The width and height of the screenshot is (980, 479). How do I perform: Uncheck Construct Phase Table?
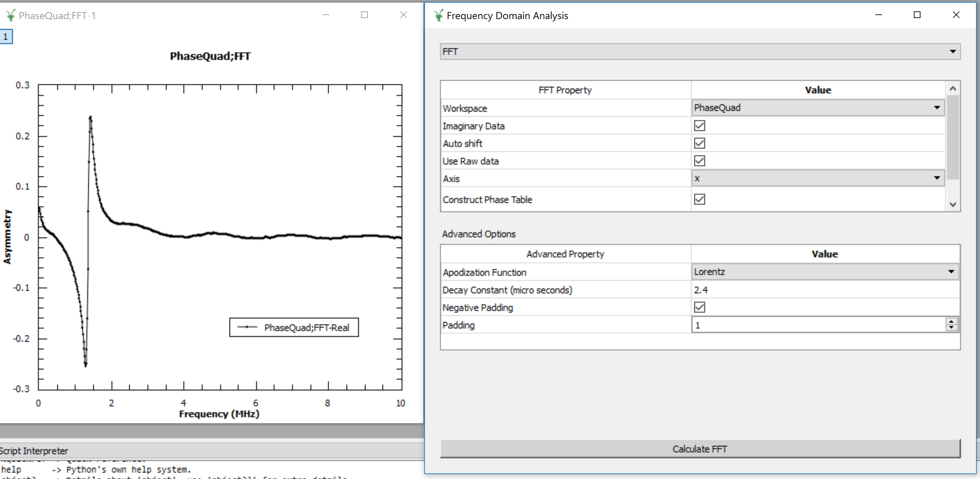pos(699,199)
